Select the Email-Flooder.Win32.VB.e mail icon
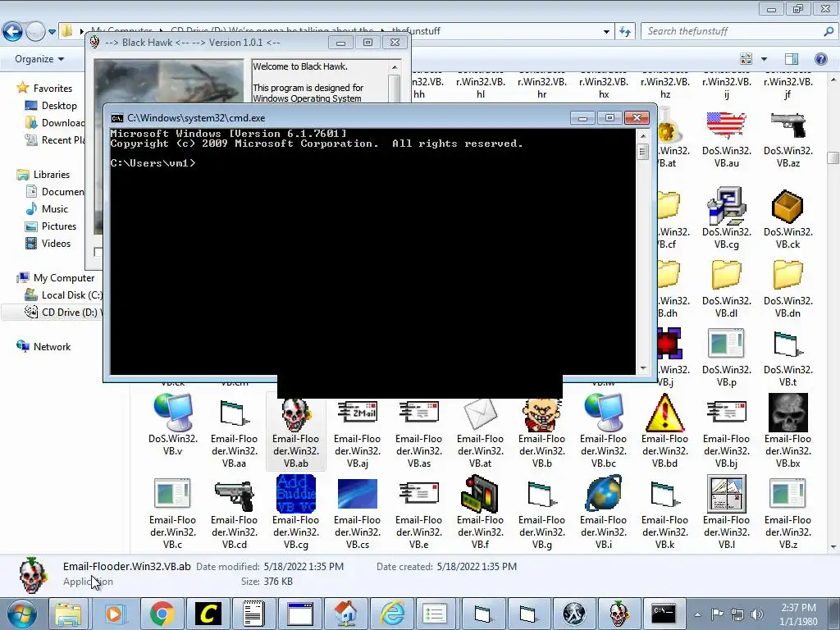 (419, 494)
